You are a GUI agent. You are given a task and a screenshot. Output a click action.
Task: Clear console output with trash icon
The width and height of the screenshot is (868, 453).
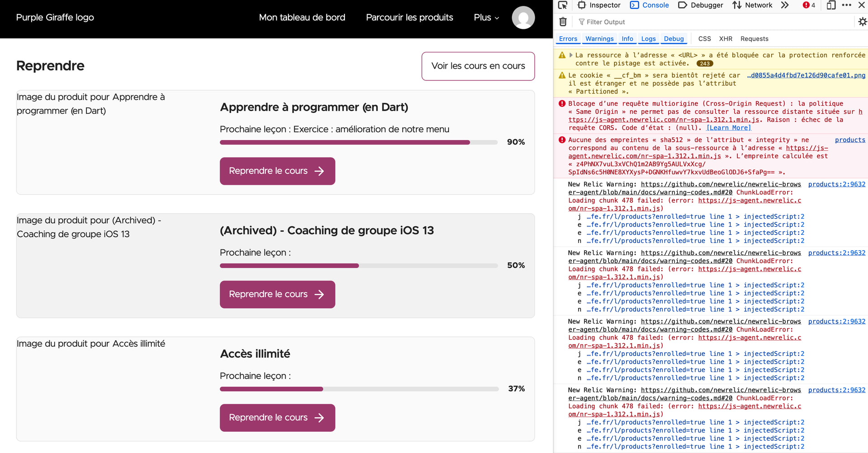tap(563, 22)
